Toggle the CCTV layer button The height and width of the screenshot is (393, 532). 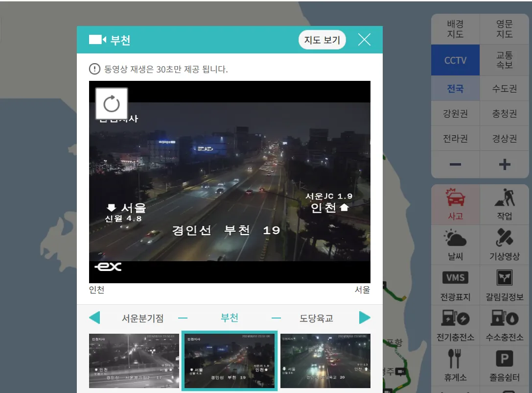click(455, 60)
